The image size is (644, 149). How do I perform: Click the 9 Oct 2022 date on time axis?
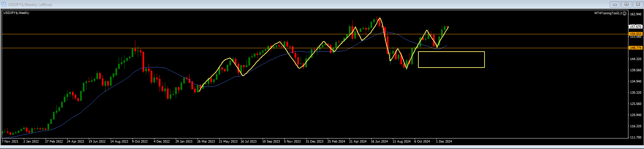pos(140,142)
